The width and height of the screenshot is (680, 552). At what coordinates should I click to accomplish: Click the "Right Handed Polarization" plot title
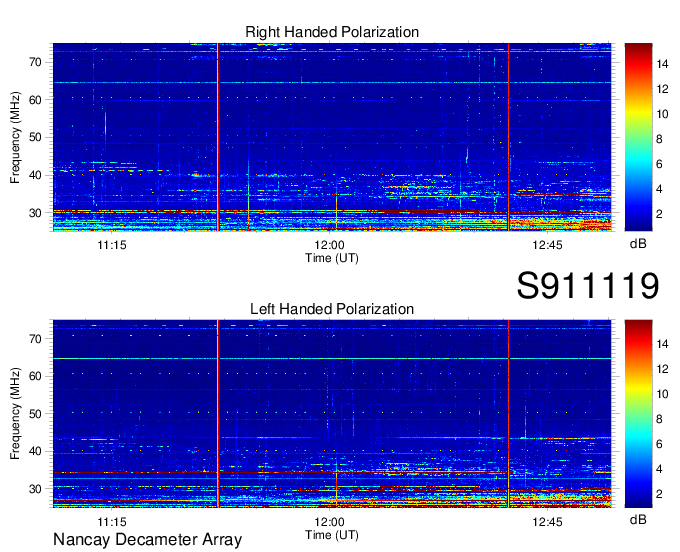pos(332,32)
